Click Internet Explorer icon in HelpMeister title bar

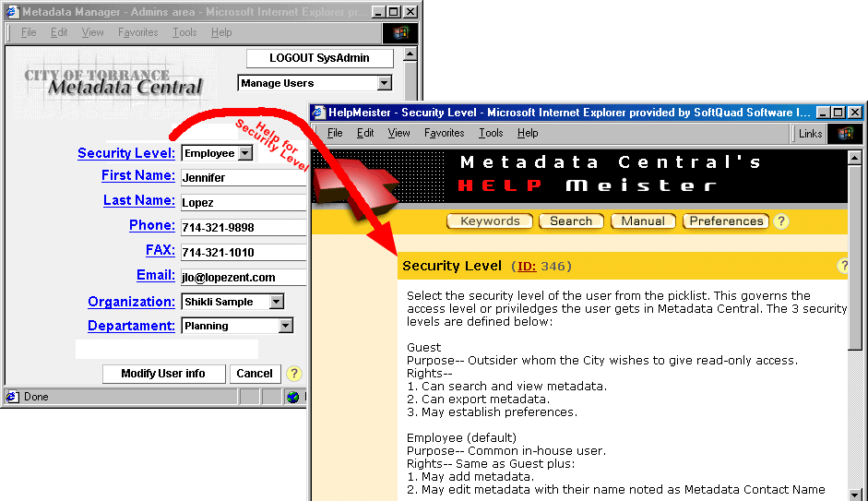(x=319, y=113)
